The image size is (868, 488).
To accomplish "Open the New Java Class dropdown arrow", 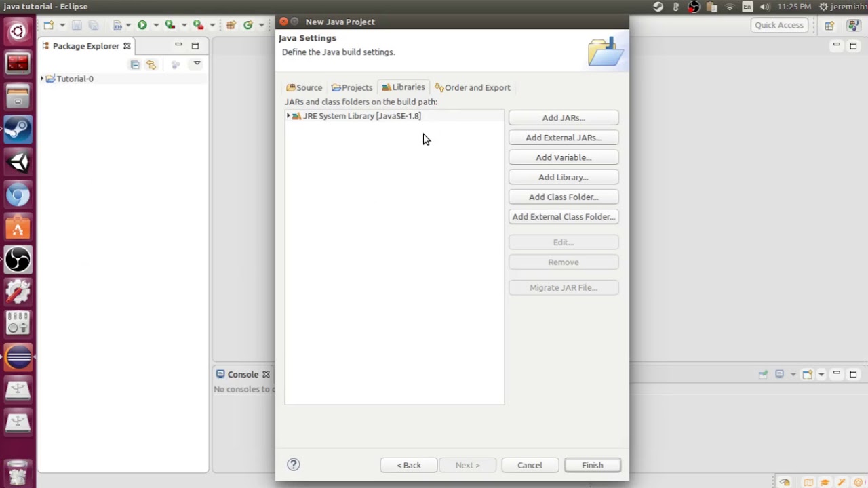I will click(261, 25).
